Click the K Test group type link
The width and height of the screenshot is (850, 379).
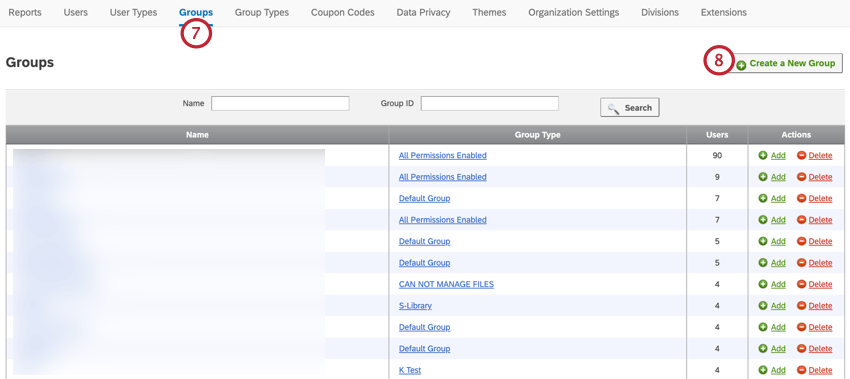click(x=410, y=370)
